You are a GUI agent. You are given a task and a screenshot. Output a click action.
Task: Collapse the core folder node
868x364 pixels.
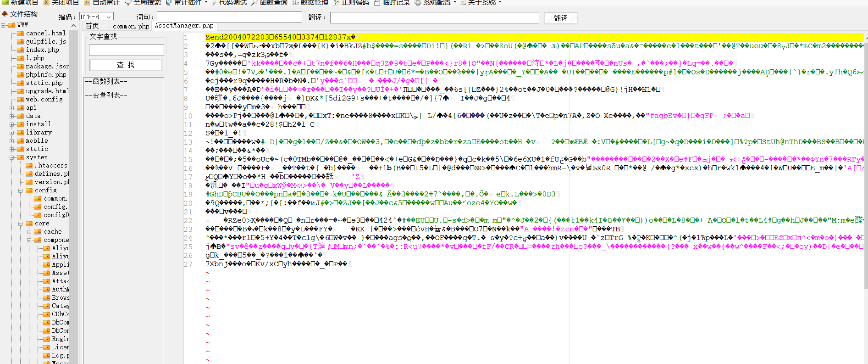(21, 224)
